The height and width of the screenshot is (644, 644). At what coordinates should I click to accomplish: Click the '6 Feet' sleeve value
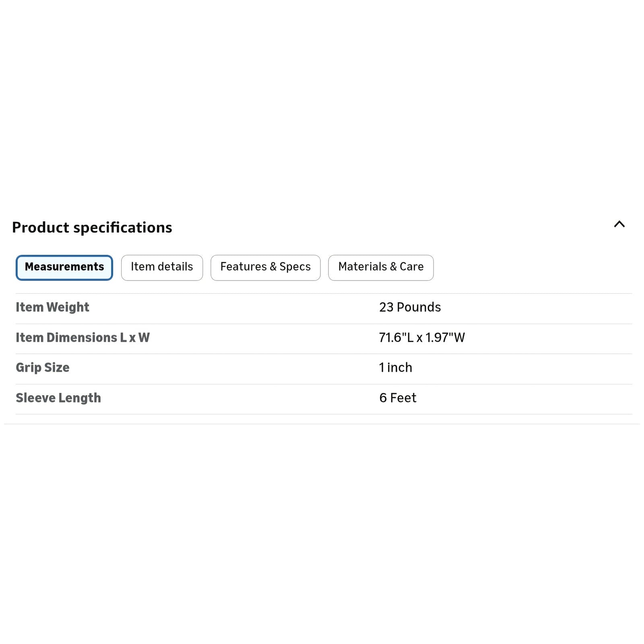tap(397, 398)
